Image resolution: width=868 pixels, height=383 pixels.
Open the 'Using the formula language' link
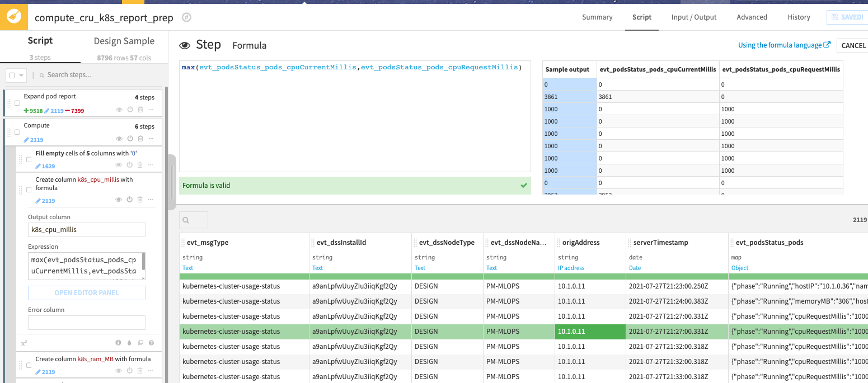(784, 45)
